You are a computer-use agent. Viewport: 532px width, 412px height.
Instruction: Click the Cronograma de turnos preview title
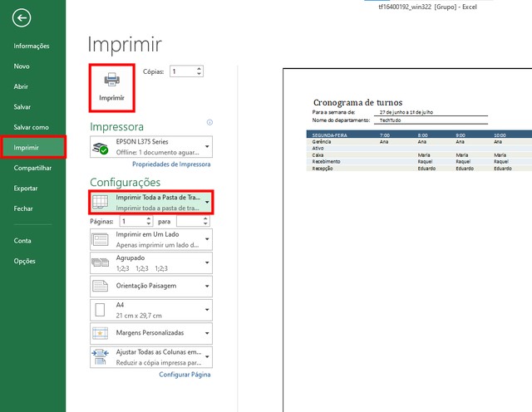point(357,102)
